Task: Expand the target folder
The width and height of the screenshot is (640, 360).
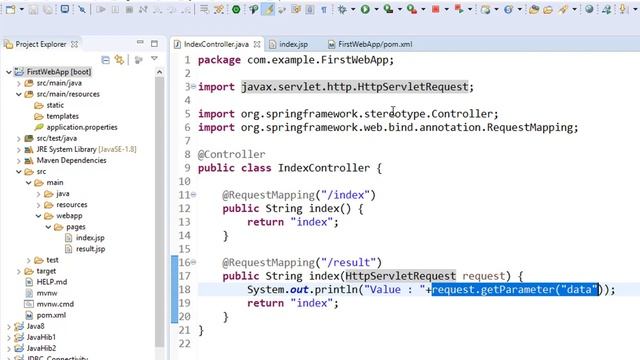Action: coord(18,271)
